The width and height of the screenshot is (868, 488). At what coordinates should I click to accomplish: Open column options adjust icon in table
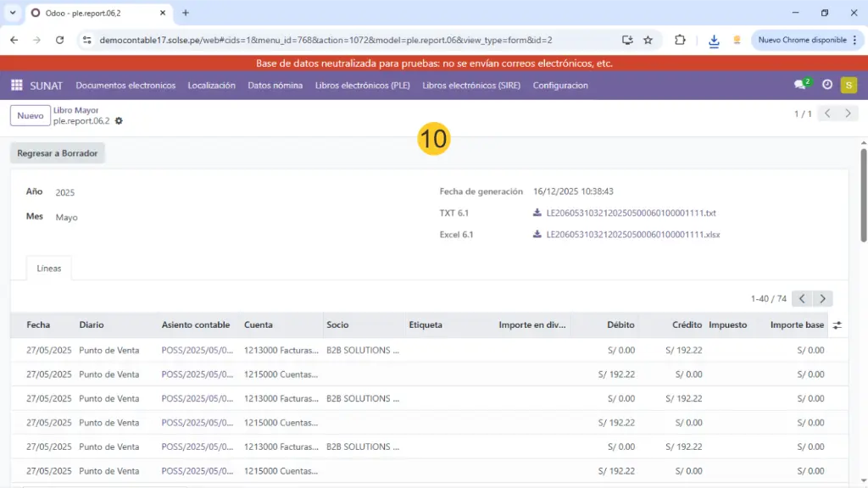[837, 325]
